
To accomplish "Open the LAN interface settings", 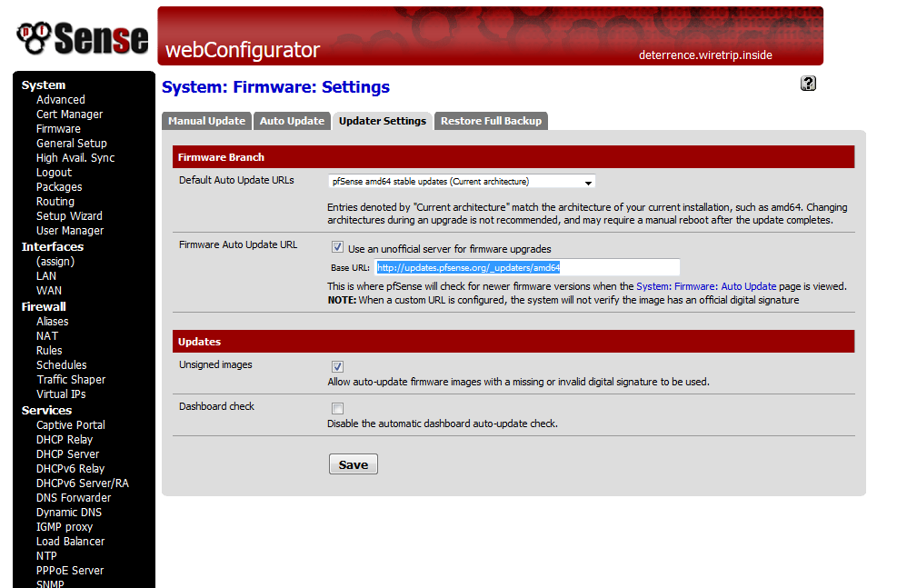I will tap(46, 275).
